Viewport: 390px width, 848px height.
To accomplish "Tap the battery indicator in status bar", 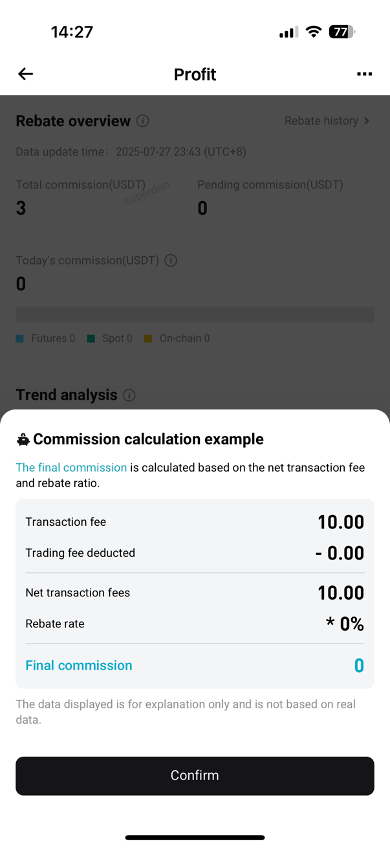I will [x=341, y=32].
